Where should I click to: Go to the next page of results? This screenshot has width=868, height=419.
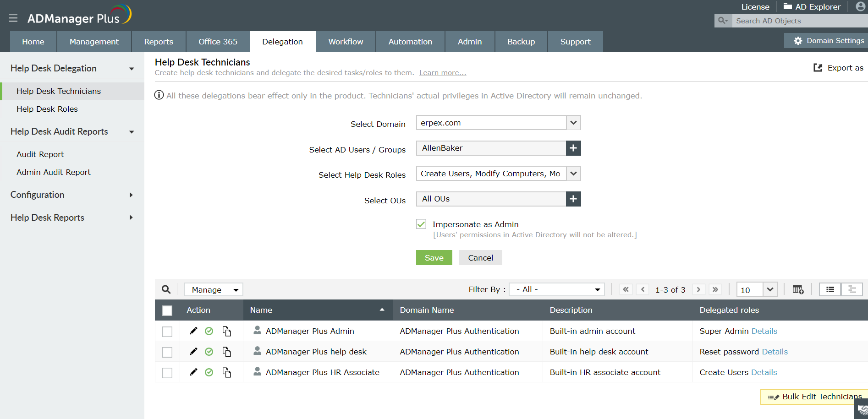[x=698, y=289]
